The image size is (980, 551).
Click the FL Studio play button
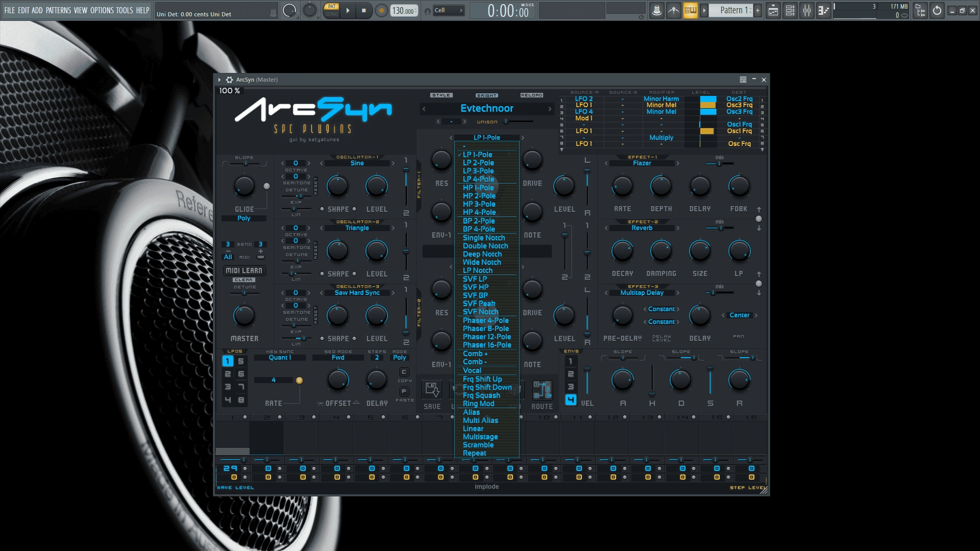348,10
